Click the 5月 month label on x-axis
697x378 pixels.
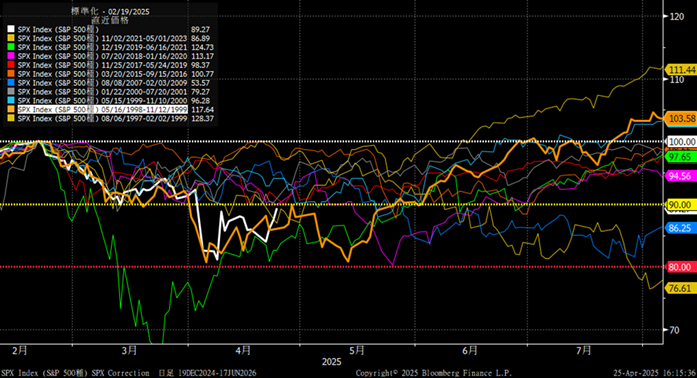click(x=357, y=351)
